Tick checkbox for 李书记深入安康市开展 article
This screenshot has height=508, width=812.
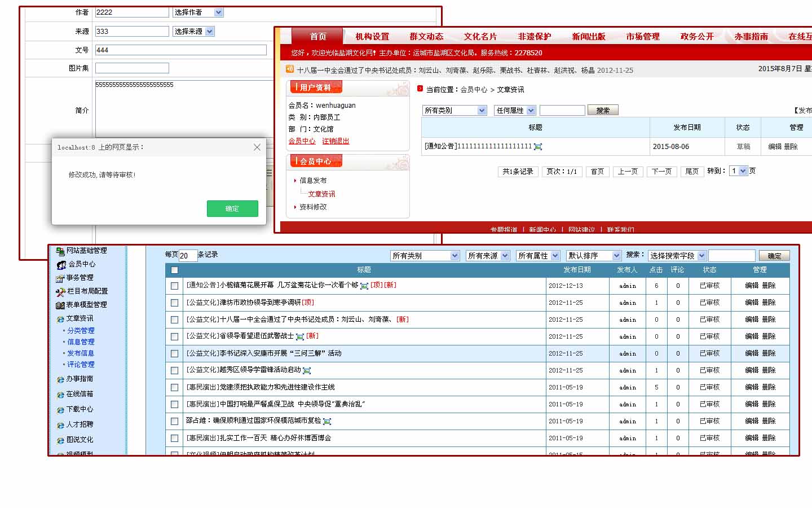coord(175,354)
